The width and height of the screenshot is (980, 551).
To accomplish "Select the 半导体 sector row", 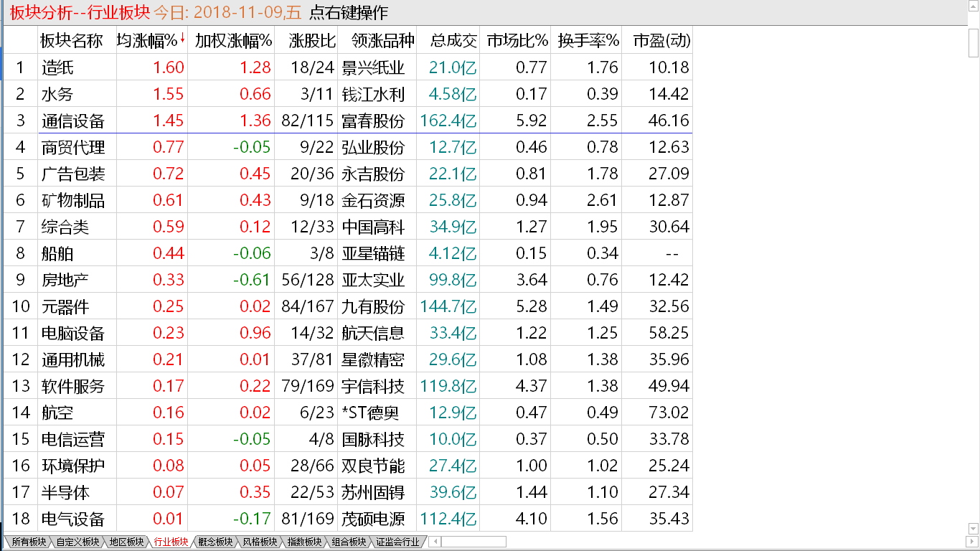I will [x=348, y=493].
